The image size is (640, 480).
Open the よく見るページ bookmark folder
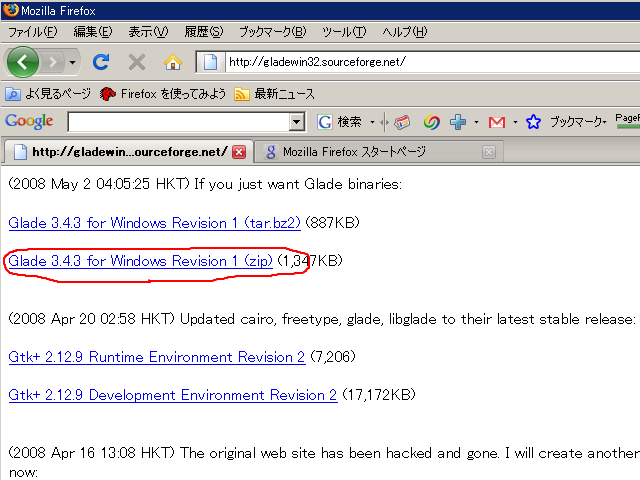48,94
